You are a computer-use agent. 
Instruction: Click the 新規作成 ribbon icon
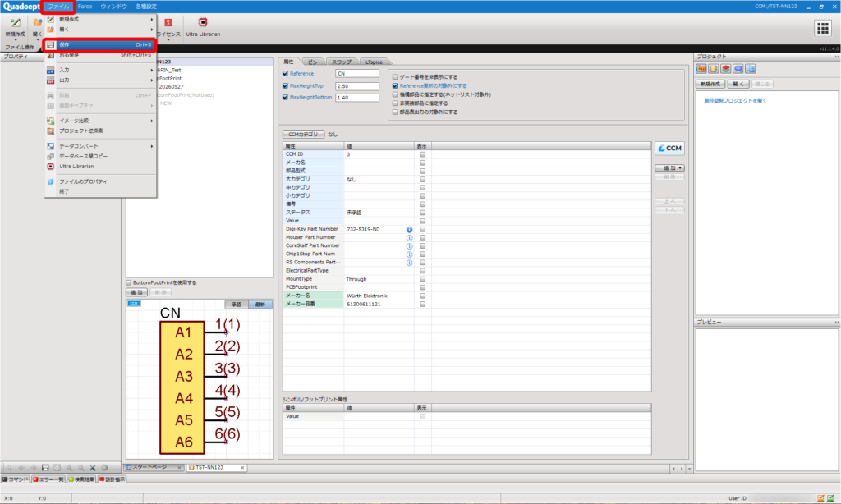click(15, 24)
